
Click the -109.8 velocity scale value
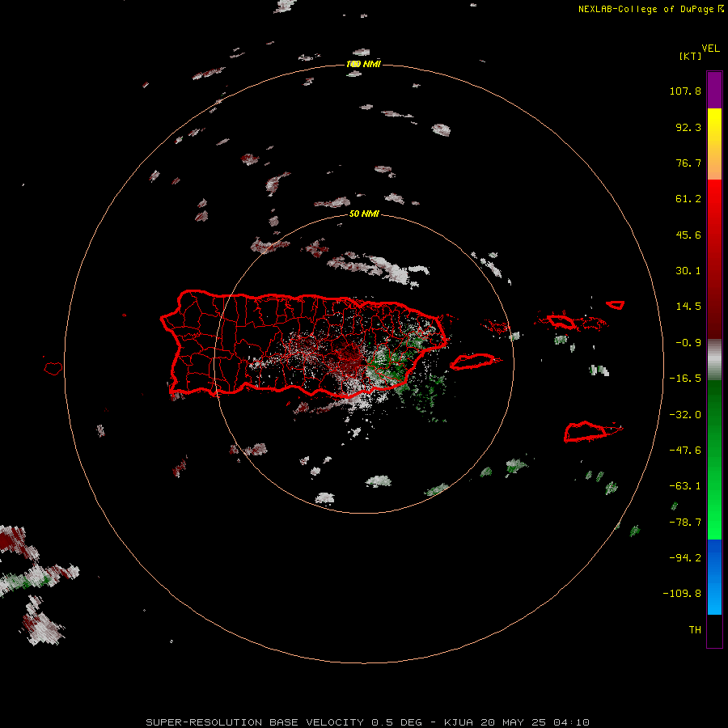pos(682,594)
